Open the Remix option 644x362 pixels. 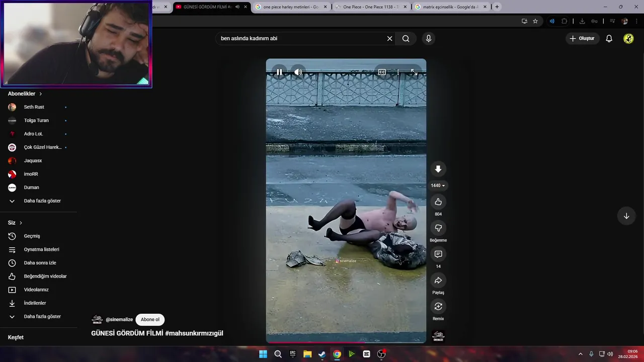438,306
